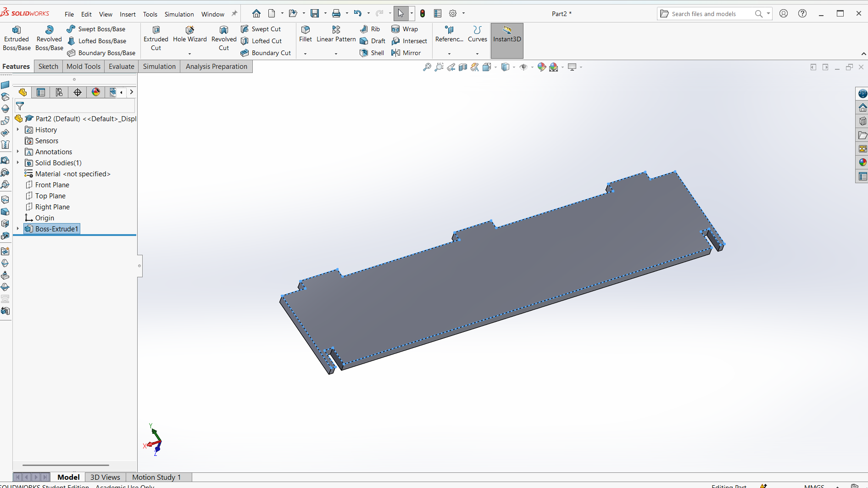
Task: Click the Undo icon
Action: [x=358, y=13]
